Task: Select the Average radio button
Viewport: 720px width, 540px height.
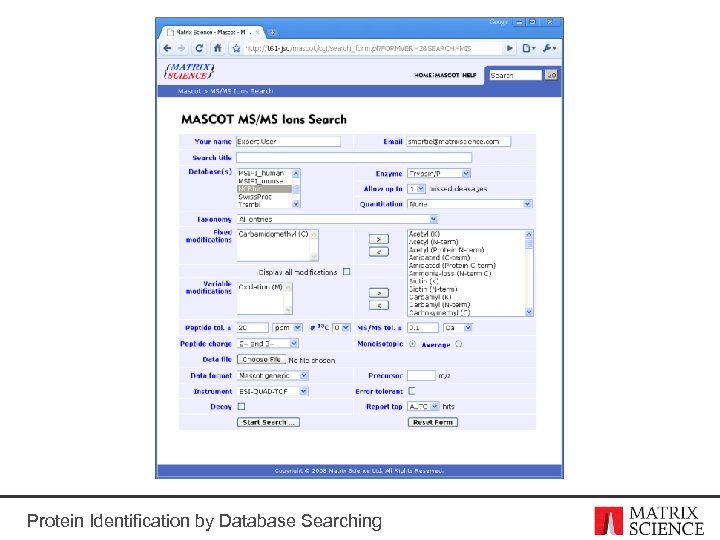Action: pyautogui.click(x=459, y=344)
